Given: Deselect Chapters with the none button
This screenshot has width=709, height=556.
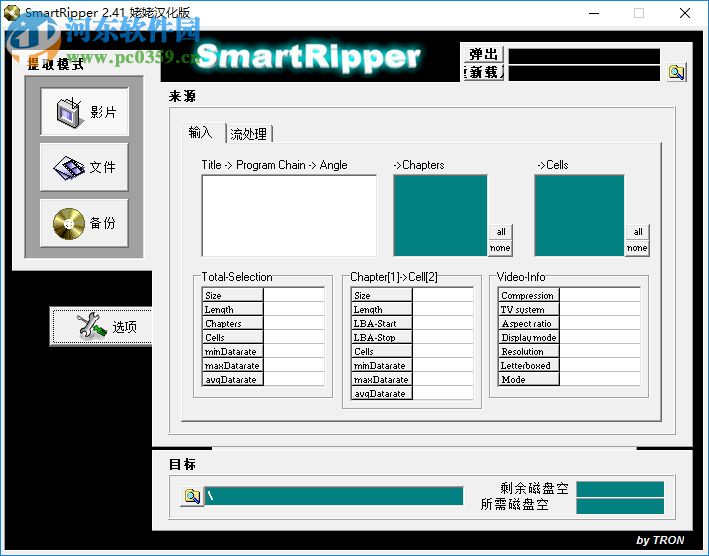Looking at the screenshot, I should [500, 248].
